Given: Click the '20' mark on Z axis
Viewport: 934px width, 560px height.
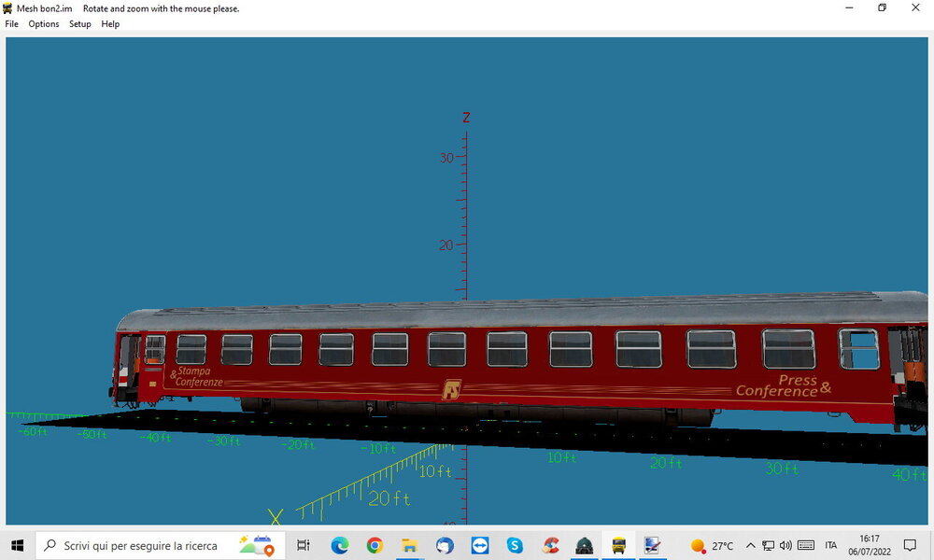Looking at the screenshot, I should pyautogui.click(x=446, y=245).
